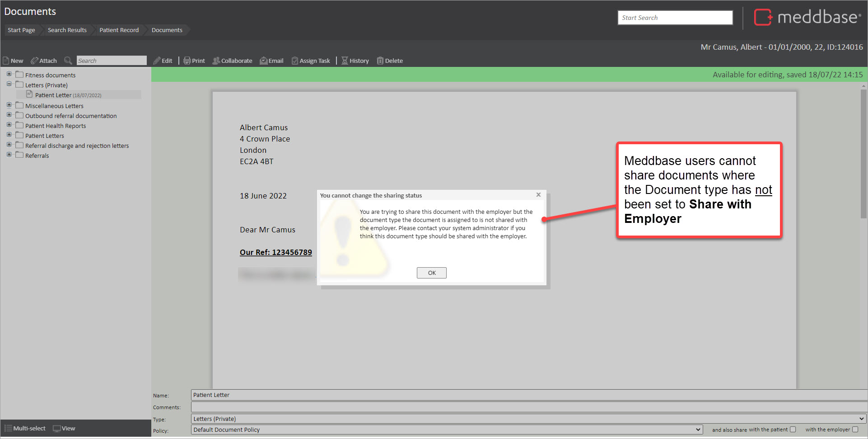
Task: Click the New document icon
Action: pyautogui.click(x=6, y=61)
